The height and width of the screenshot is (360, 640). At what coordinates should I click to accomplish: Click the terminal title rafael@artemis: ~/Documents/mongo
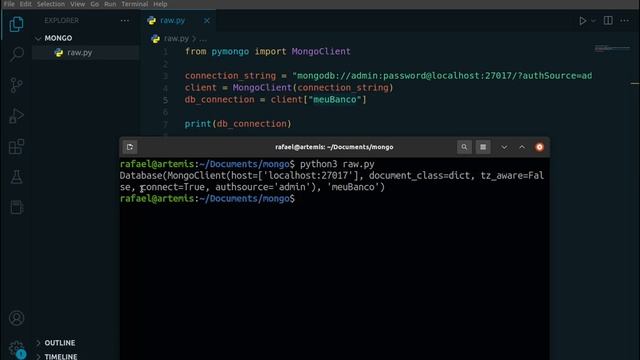coord(334,147)
